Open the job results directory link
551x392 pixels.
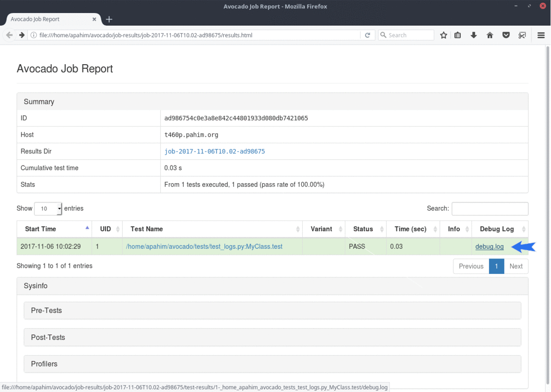(214, 151)
